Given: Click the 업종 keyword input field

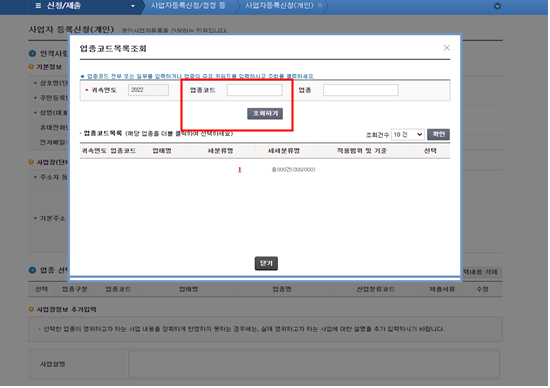Looking at the screenshot, I should click(362, 91).
